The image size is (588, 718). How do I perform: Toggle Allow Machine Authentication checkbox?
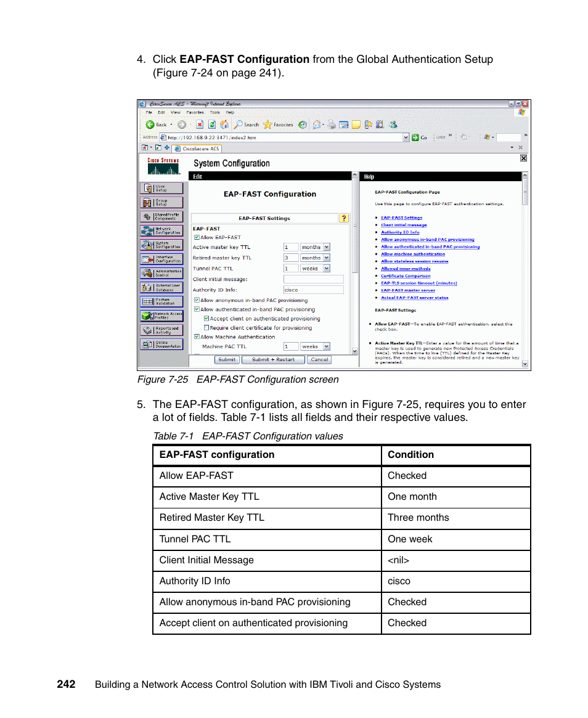pos(197,337)
